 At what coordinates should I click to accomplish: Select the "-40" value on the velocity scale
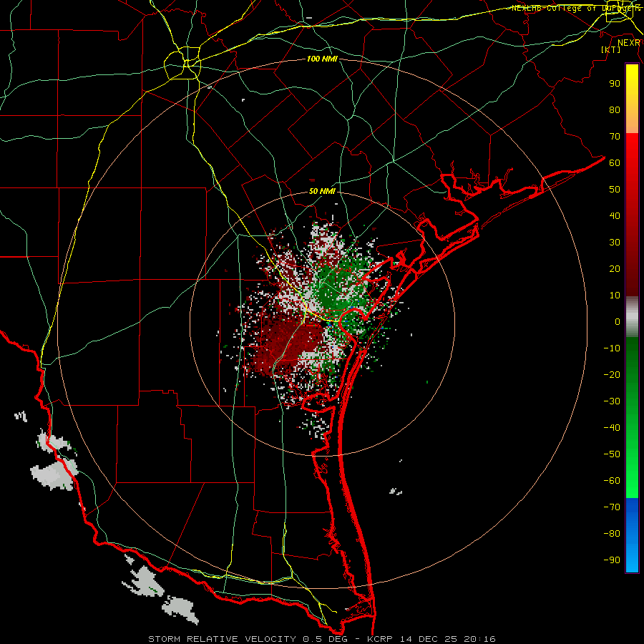(612, 428)
